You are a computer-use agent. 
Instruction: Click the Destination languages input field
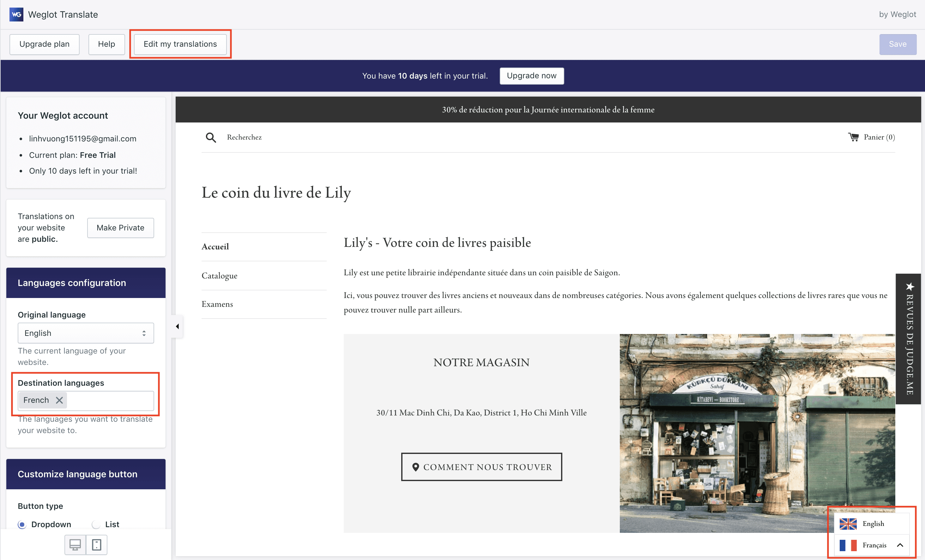point(110,400)
